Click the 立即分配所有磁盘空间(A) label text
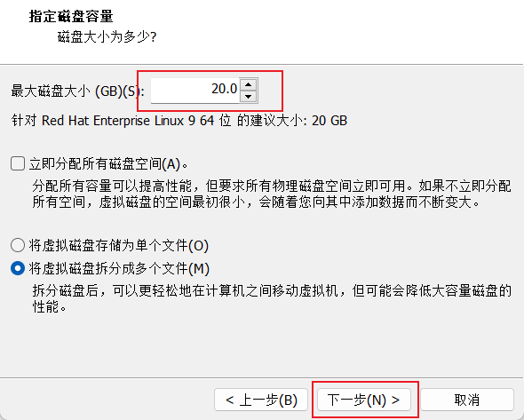Viewport: 524px width, 420px height. pyautogui.click(x=108, y=164)
